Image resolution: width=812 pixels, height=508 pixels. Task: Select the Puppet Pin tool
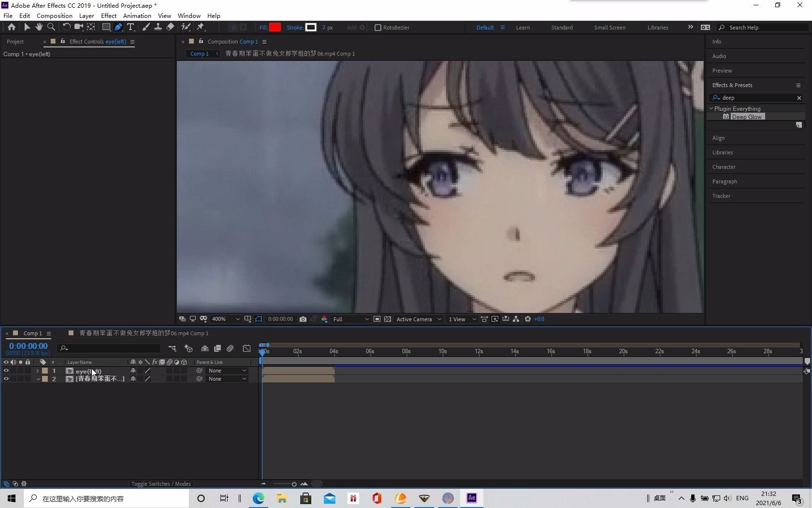pyautogui.click(x=201, y=27)
